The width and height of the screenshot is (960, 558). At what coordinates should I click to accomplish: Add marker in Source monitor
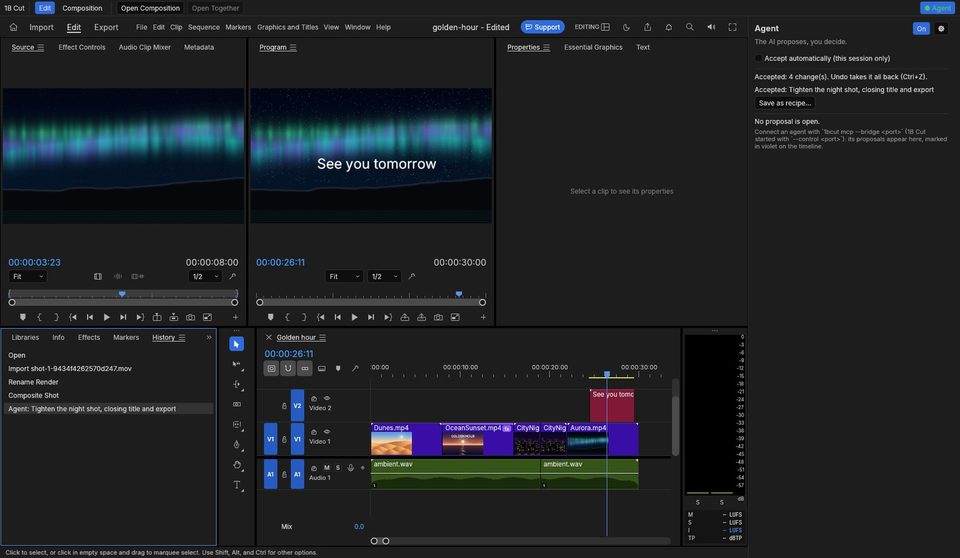23,317
